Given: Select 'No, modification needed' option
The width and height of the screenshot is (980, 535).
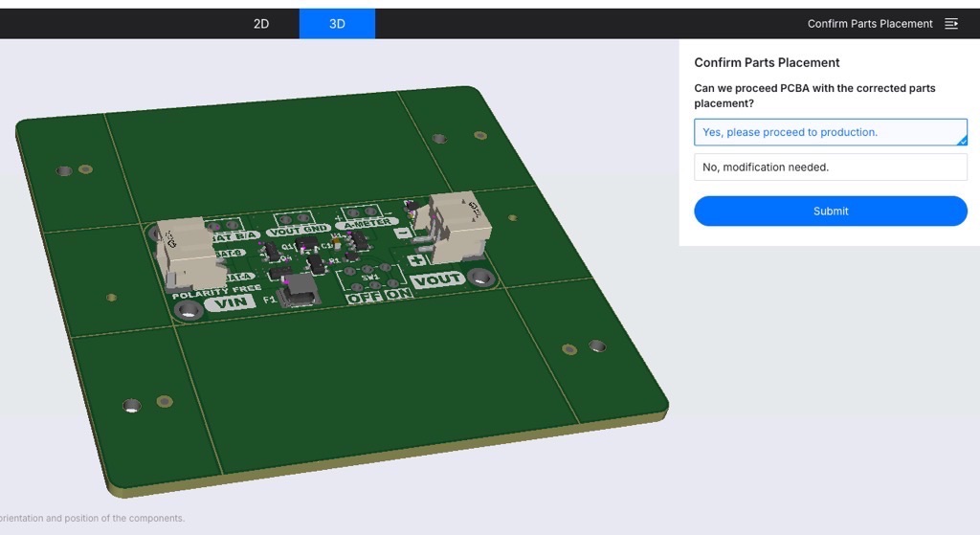Looking at the screenshot, I should click(830, 167).
